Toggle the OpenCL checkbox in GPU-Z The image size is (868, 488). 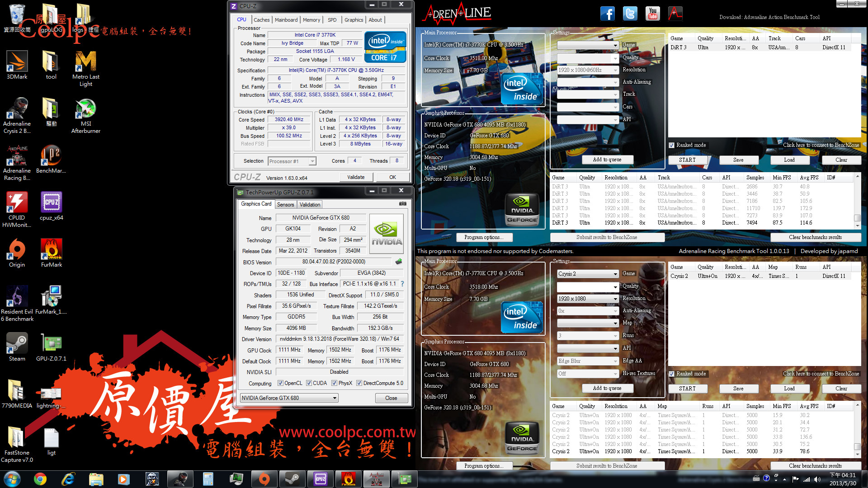click(x=280, y=383)
